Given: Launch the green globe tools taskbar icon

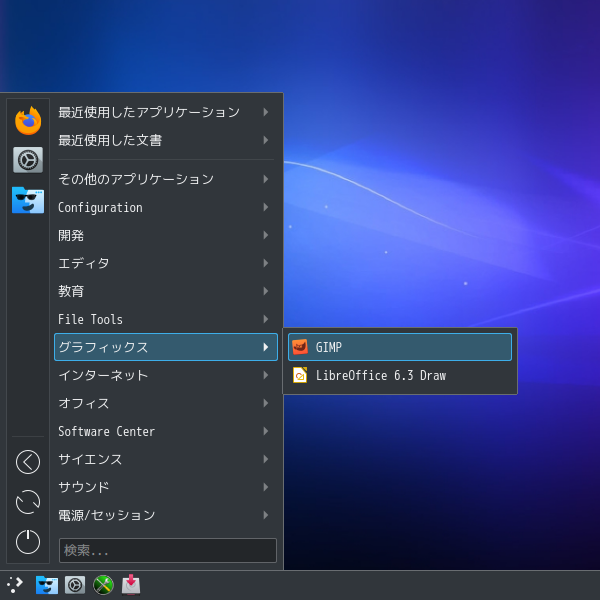Looking at the screenshot, I should coord(103,585).
